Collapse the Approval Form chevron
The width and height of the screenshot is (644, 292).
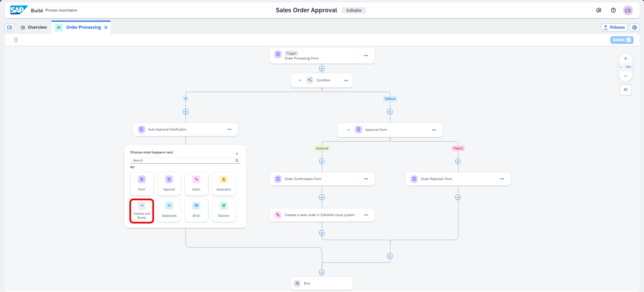(x=348, y=130)
